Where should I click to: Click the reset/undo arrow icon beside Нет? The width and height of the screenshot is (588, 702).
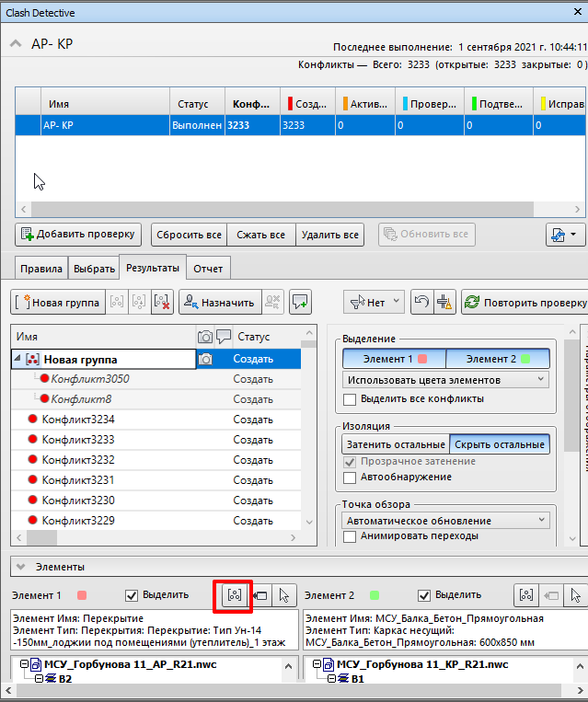[422, 301]
